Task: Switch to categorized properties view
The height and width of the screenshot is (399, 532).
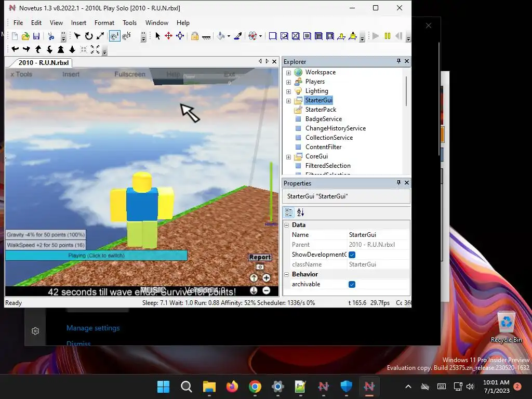Action: tap(289, 212)
